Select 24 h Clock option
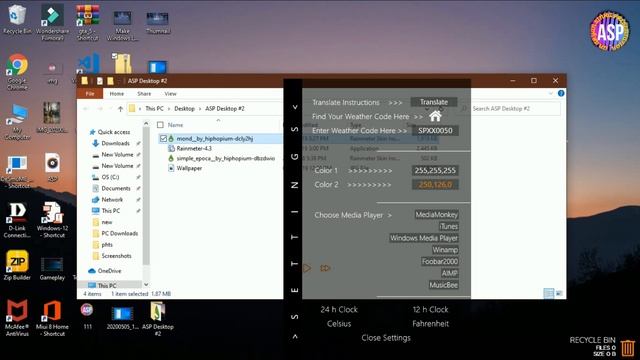This screenshot has height=360, width=640. tap(339, 309)
